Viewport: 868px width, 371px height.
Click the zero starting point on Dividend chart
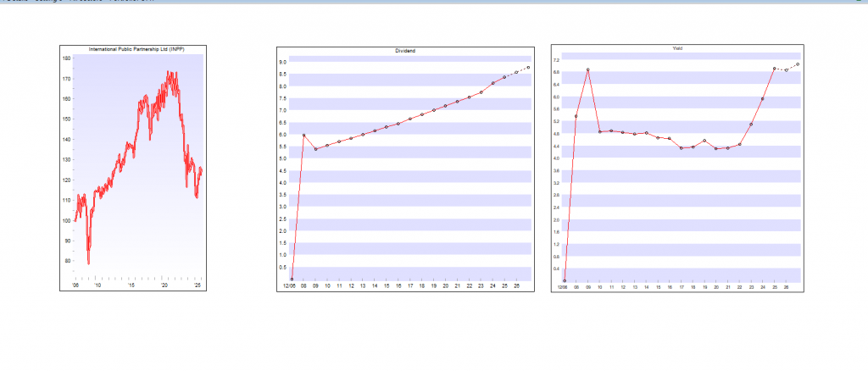pyautogui.click(x=292, y=279)
